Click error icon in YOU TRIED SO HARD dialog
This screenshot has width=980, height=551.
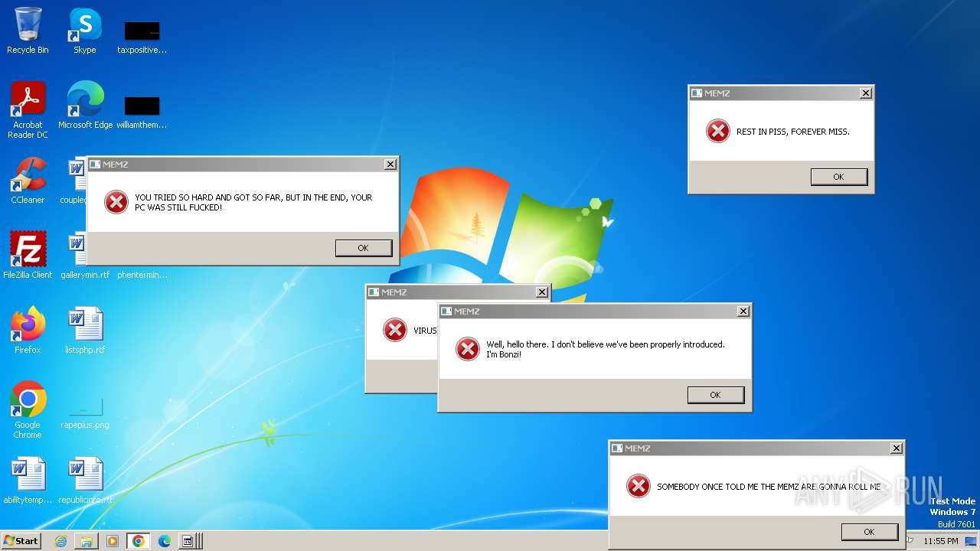[x=116, y=202]
